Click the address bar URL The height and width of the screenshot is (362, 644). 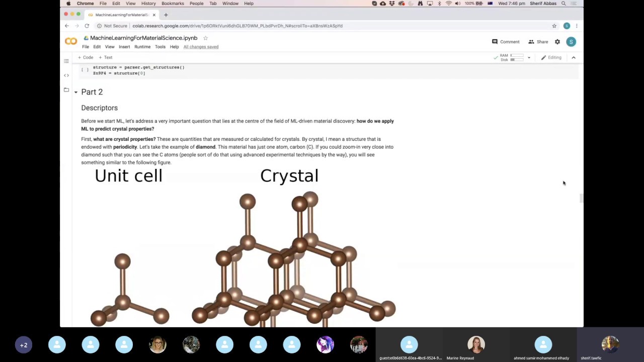[237, 26]
